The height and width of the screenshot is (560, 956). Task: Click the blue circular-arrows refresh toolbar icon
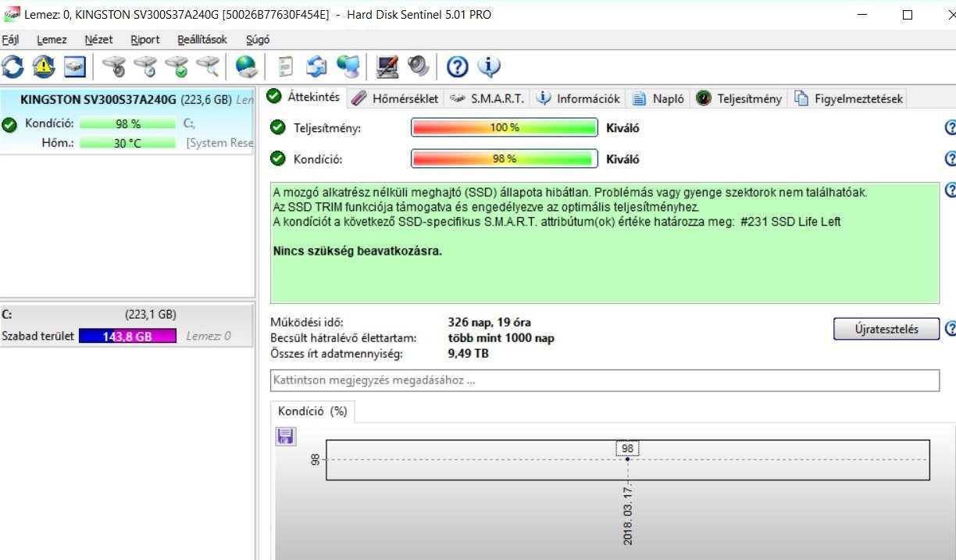coord(12,66)
